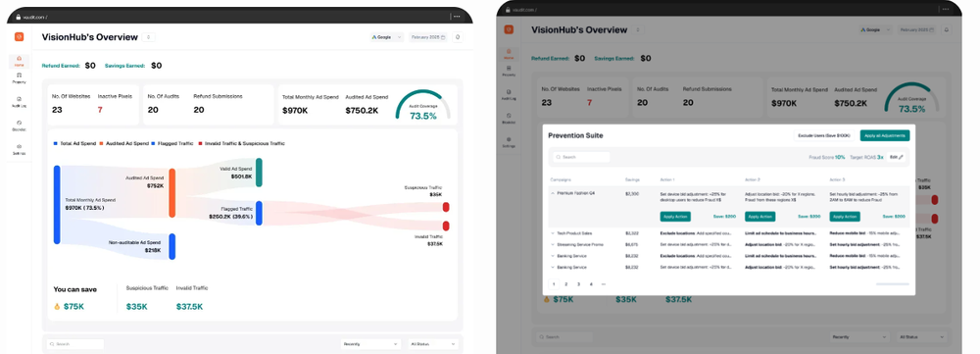Click Edit next to Target ROAS
This screenshot has height=354, width=980.
click(x=897, y=157)
